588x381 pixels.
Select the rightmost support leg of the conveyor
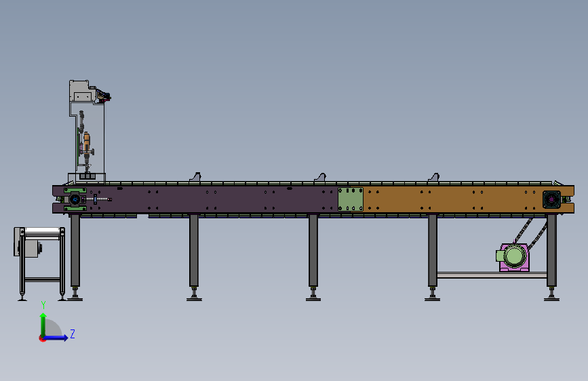(x=551, y=251)
